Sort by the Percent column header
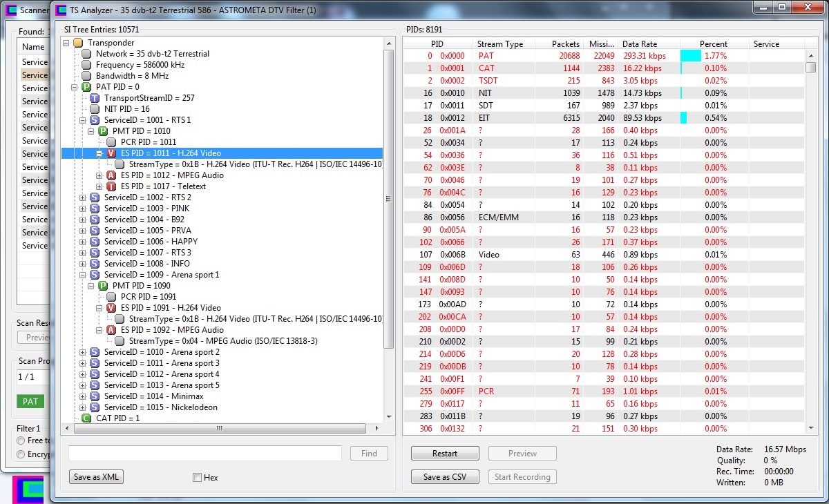The height and width of the screenshot is (504, 829). click(714, 43)
